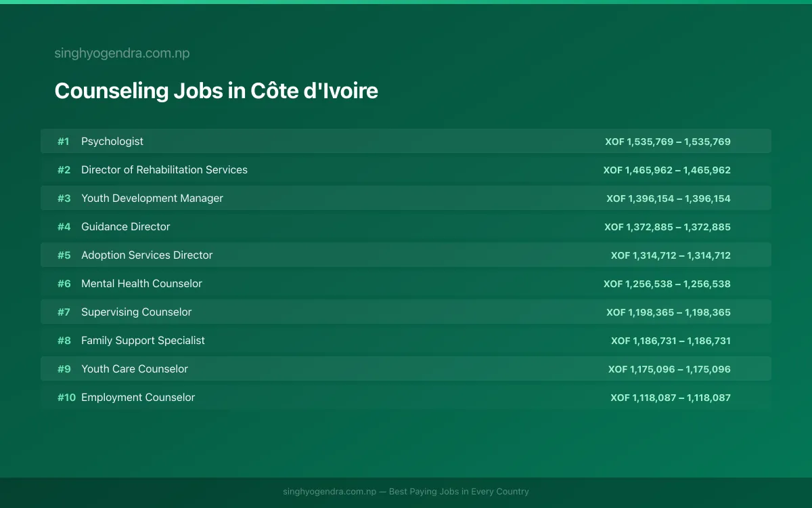Click footer text Best Paying Jobs in Every Country

(459, 492)
